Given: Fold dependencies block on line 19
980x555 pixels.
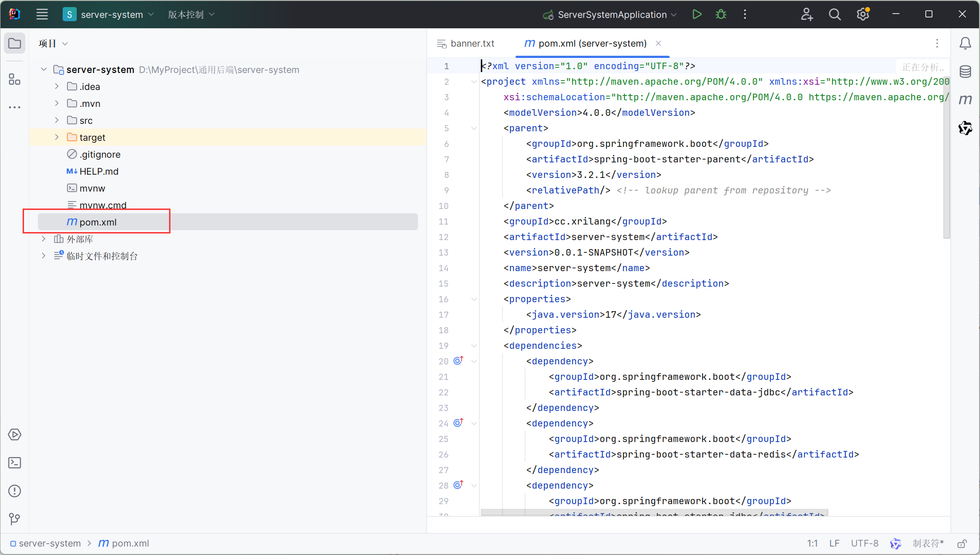Looking at the screenshot, I should coord(474,346).
